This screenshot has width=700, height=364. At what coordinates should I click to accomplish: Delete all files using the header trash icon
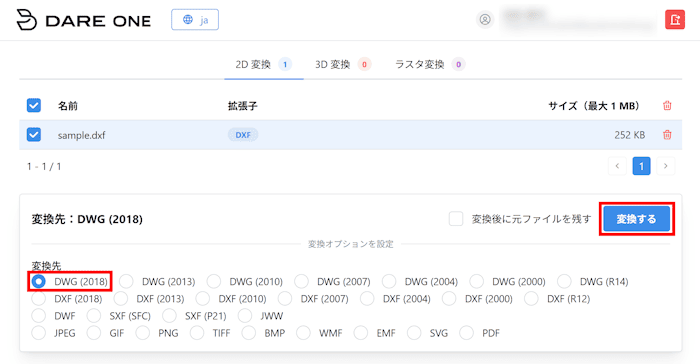coord(667,105)
